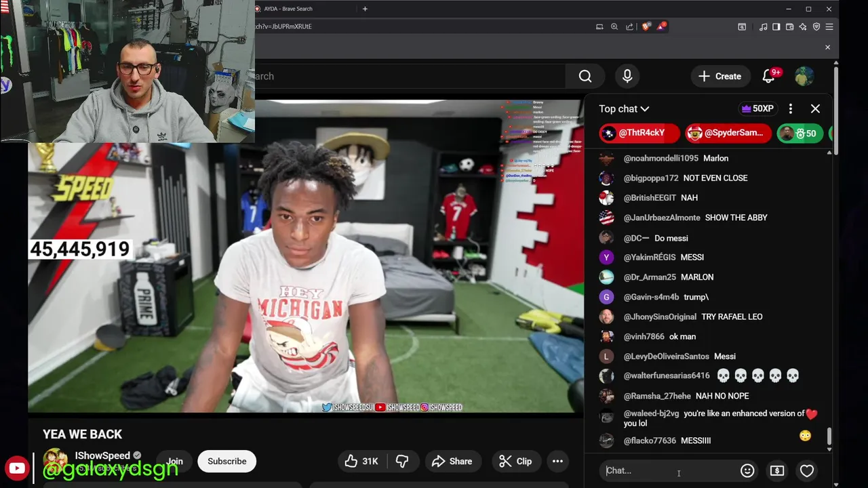This screenshot has height=488, width=868.
Task: Open the account avatar menu
Action: (x=804, y=77)
